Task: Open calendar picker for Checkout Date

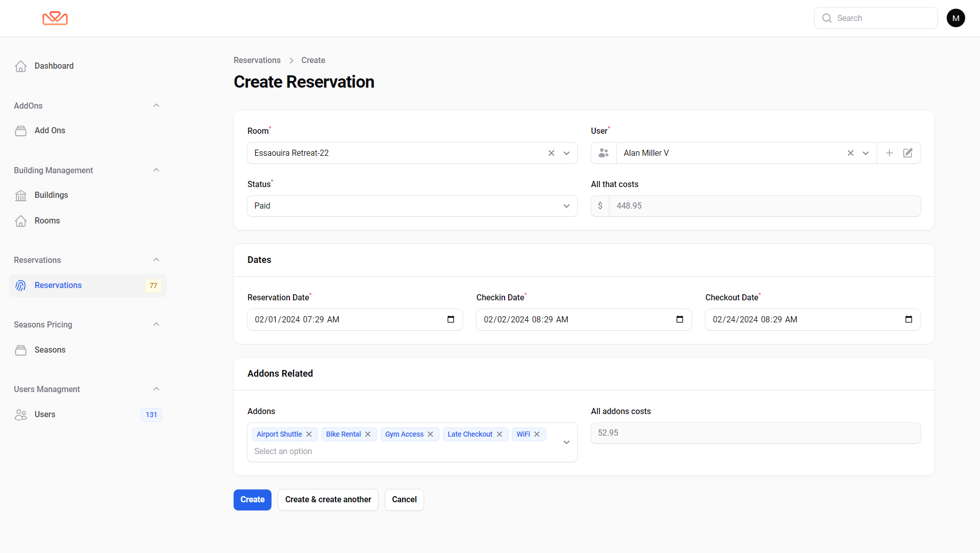Action: (908, 319)
